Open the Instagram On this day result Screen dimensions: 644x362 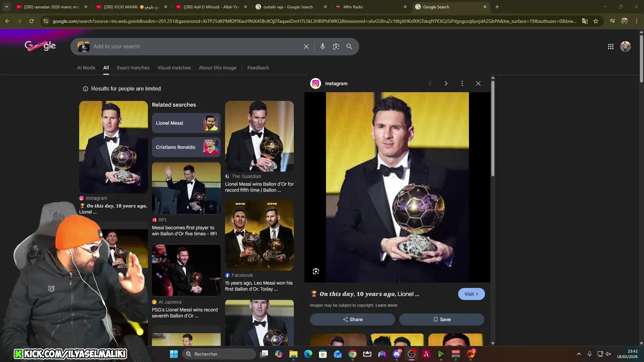click(x=113, y=209)
